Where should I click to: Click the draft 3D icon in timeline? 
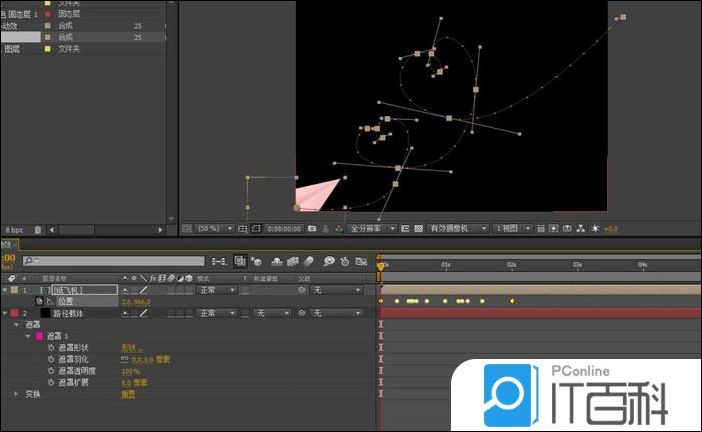pyautogui.click(x=258, y=262)
